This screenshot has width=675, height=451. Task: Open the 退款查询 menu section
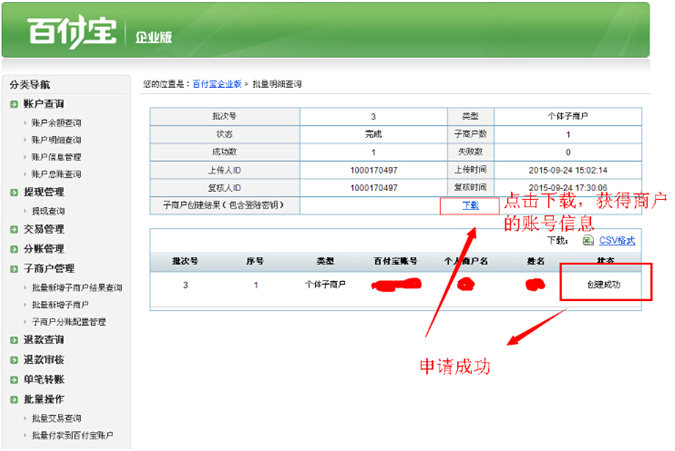click(x=43, y=340)
